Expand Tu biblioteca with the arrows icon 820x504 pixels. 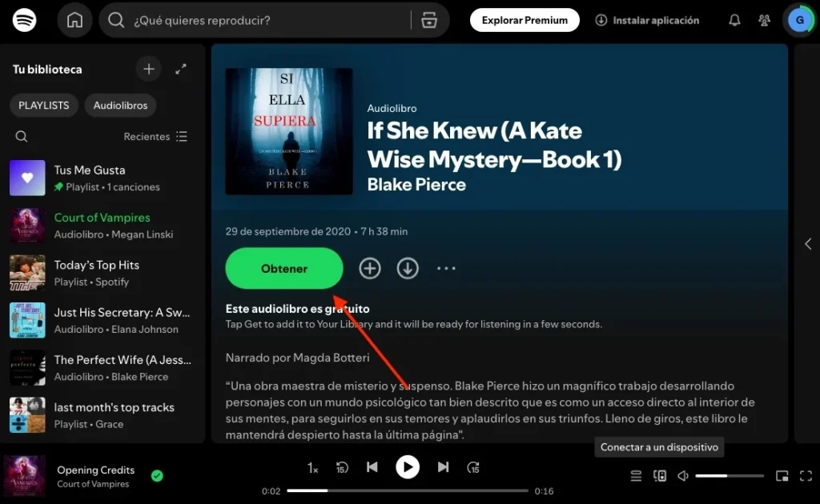181,69
